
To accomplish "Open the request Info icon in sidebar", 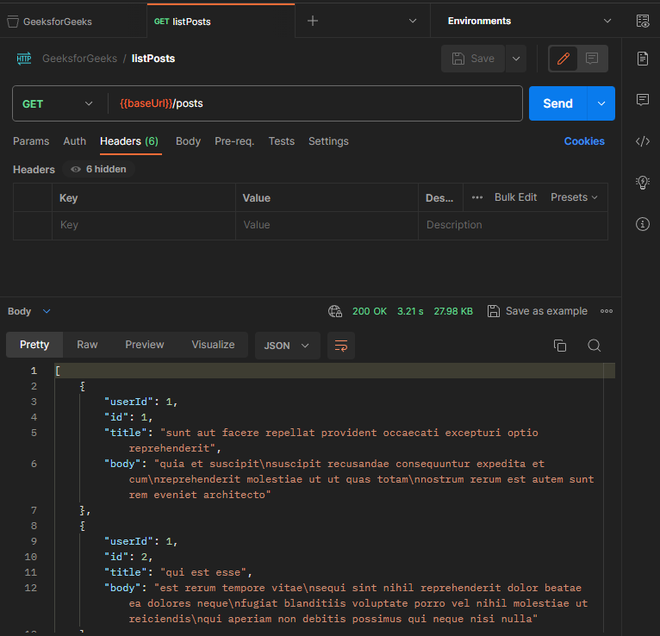I will (642, 224).
